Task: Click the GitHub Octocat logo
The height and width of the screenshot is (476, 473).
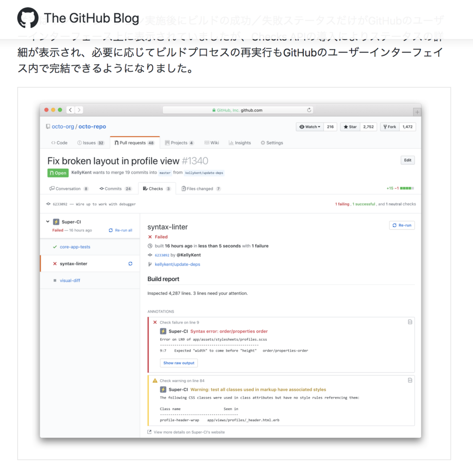Action: pos(27,18)
